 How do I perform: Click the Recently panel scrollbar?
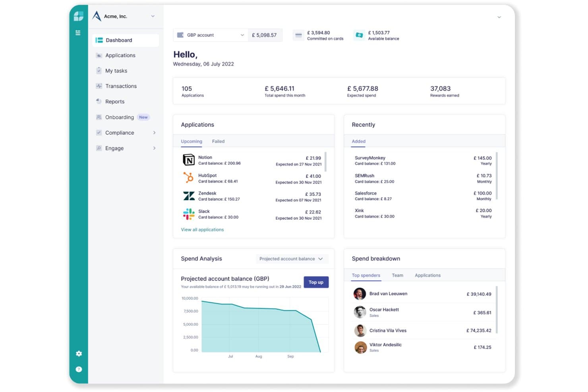tap(497, 176)
